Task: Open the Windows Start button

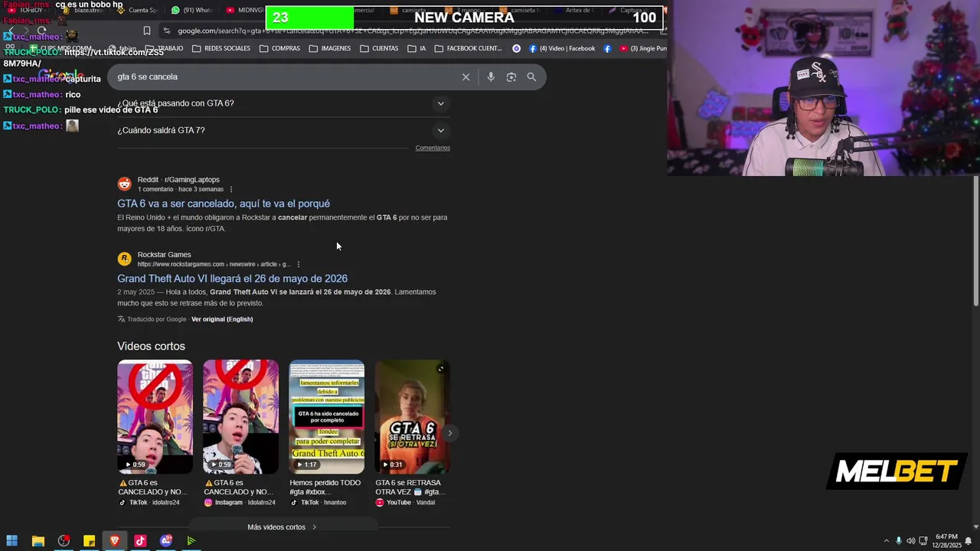Action: pyautogui.click(x=11, y=541)
